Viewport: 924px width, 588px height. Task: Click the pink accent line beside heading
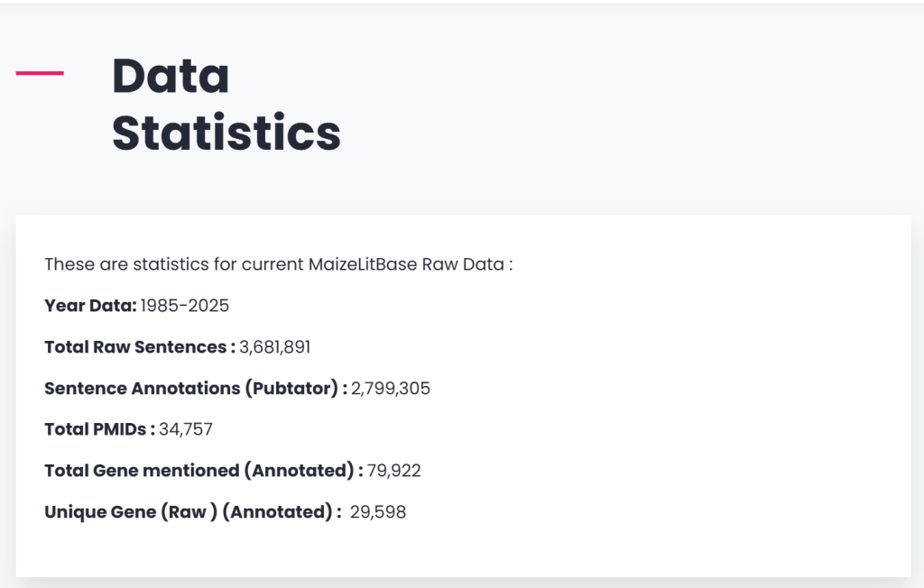click(x=40, y=73)
